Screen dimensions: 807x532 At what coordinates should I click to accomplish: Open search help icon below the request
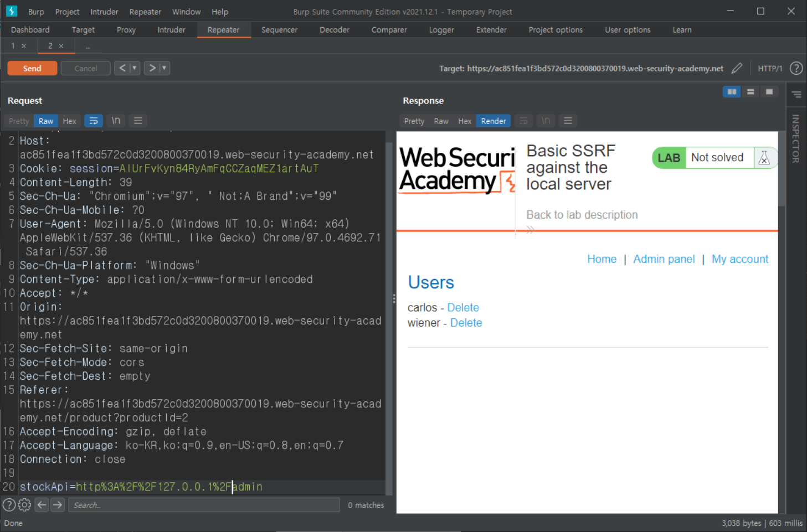9,505
